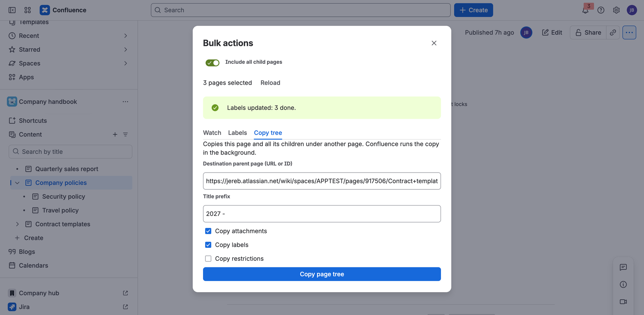Open the video recording icon
Image resolution: width=644 pixels, height=315 pixels.
point(623,302)
